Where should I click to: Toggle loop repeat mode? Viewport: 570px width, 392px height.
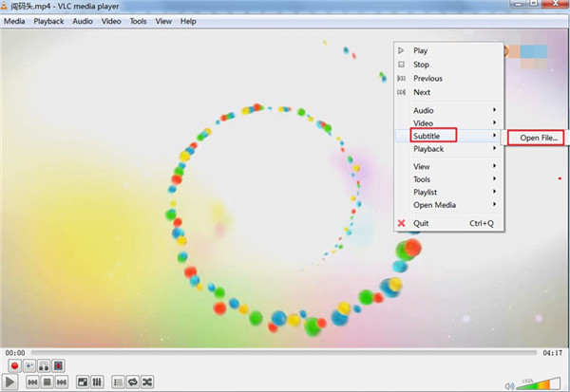pyautogui.click(x=132, y=383)
